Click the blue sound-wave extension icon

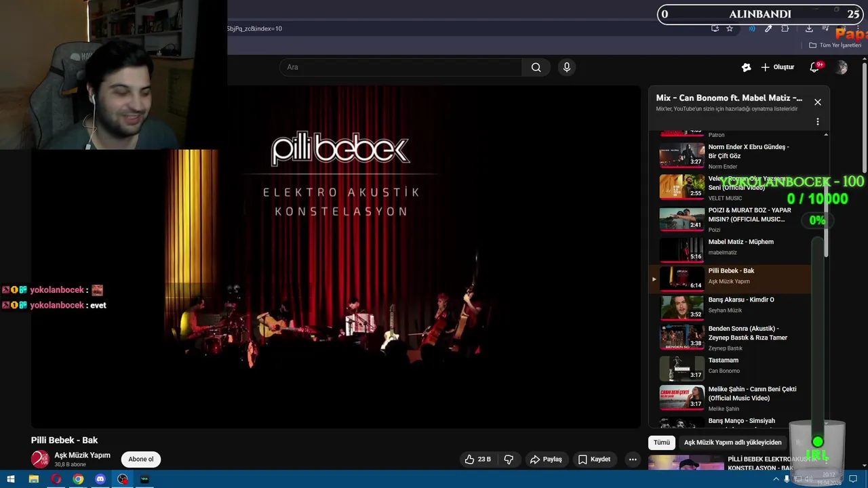point(751,28)
